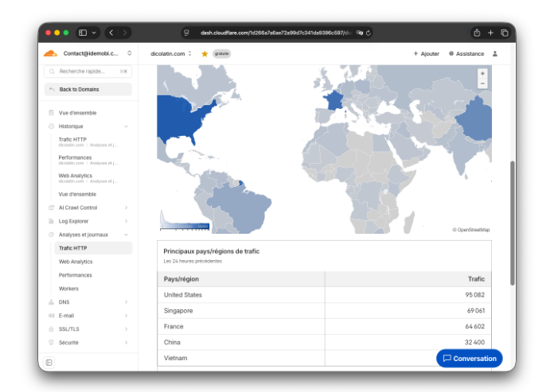This screenshot has height=392, width=554.
Task: Click the E-mail envelope icon
Action: point(51,316)
